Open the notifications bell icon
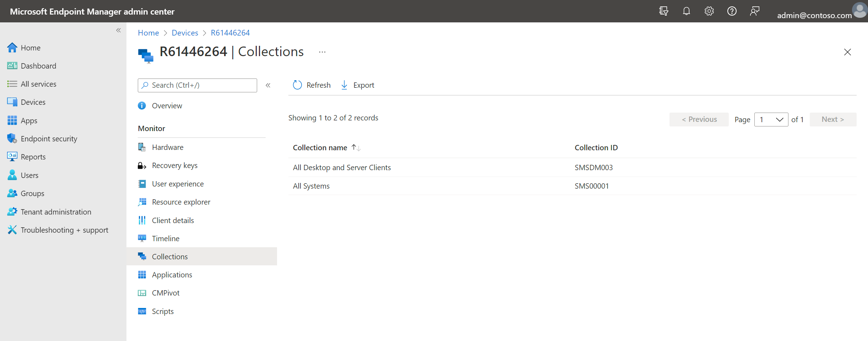This screenshot has width=868, height=341. pos(686,11)
